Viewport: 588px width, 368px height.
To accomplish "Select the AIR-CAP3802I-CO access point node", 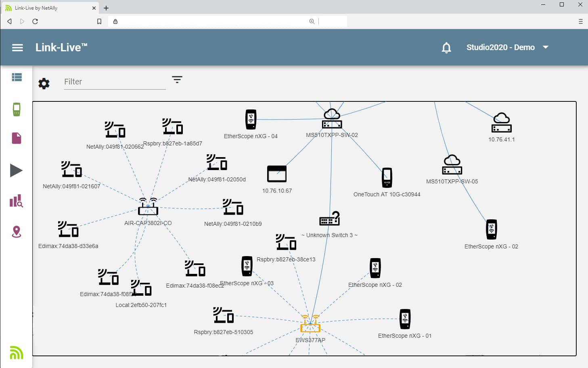I will 148,207.
